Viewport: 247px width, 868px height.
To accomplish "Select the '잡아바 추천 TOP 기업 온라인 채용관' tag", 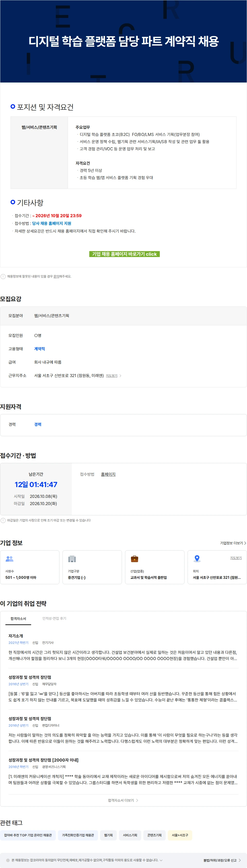I will pos(28,835).
